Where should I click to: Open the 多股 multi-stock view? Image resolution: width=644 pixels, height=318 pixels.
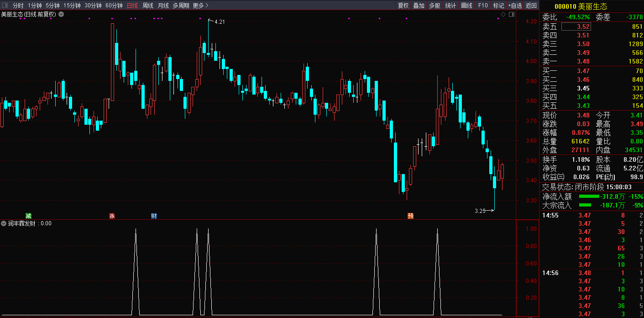pyautogui.click(x=434, y=5)
